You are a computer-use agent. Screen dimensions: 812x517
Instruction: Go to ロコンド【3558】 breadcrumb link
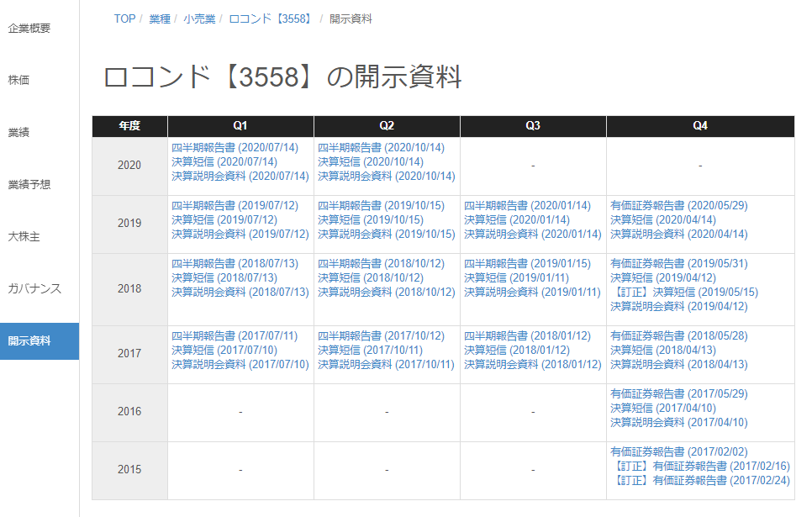tap(272, 19)
